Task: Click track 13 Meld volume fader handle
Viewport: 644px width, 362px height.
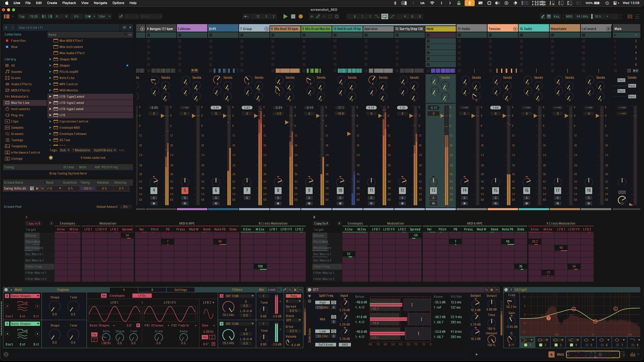Action: (442, 116)
